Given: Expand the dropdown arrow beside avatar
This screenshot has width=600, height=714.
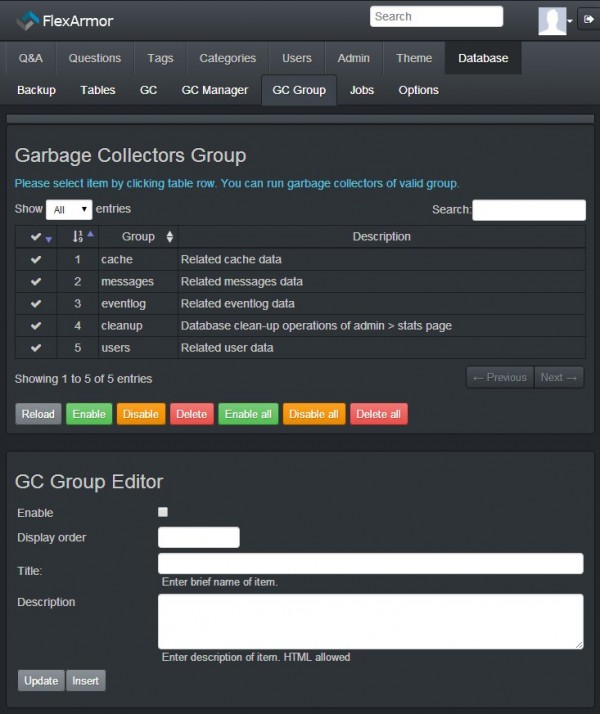Looking at the screenshot, I should pos(570,20).
